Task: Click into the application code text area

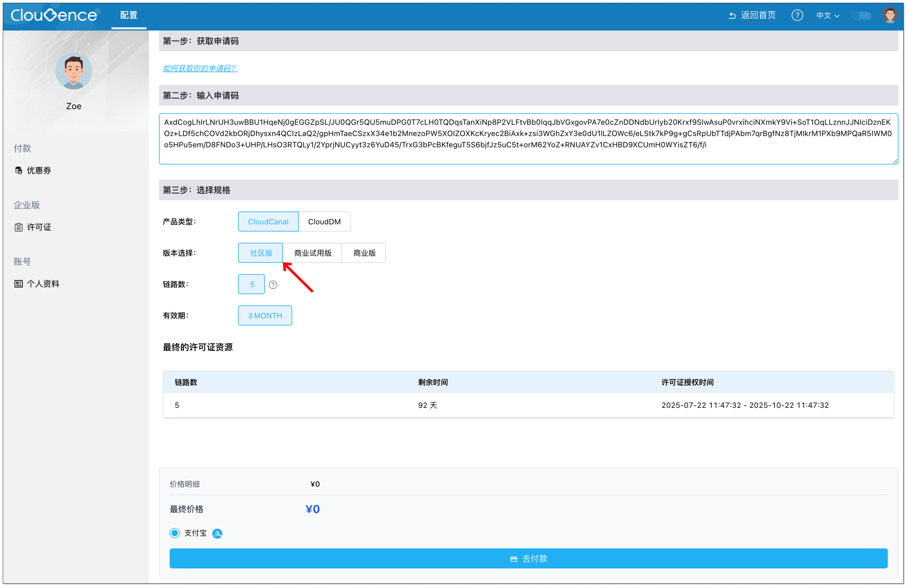Action: point(528,139)
